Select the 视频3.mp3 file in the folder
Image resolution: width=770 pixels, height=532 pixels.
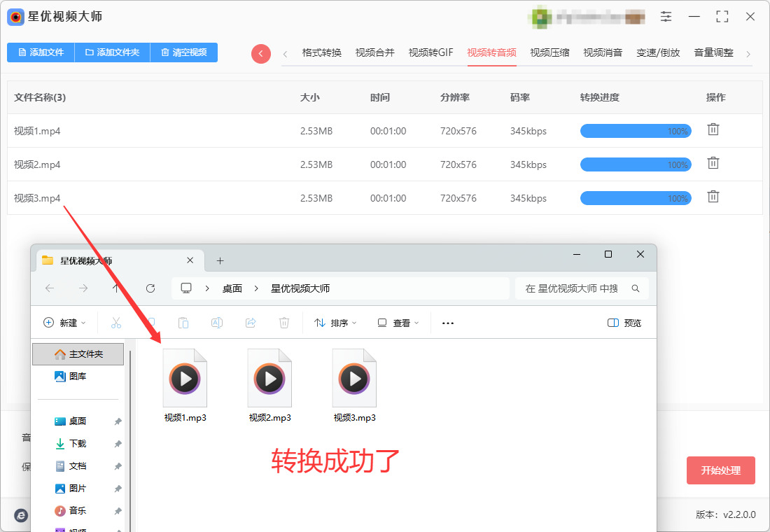[x=355, y=386]
